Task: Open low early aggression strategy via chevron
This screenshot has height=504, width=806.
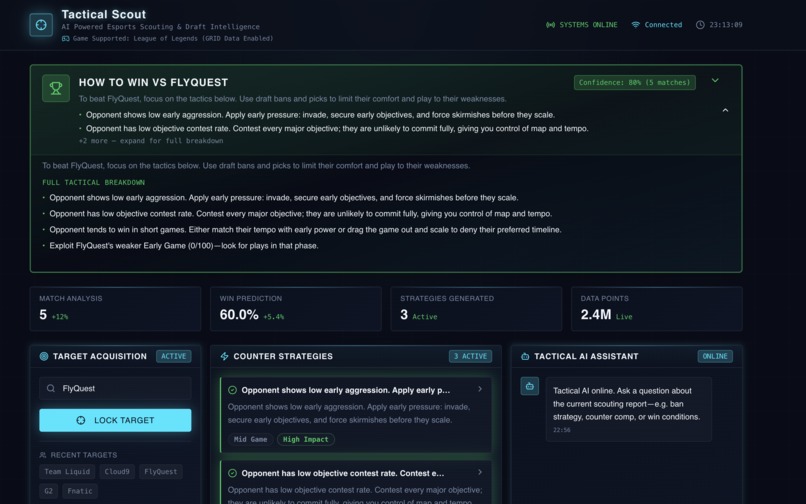Action: tap(480, 389)
